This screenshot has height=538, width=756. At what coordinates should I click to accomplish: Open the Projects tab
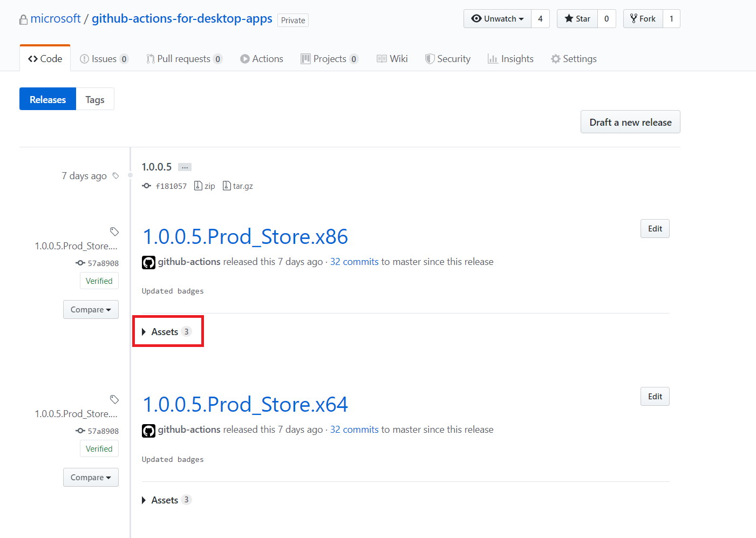pos(329,59)
